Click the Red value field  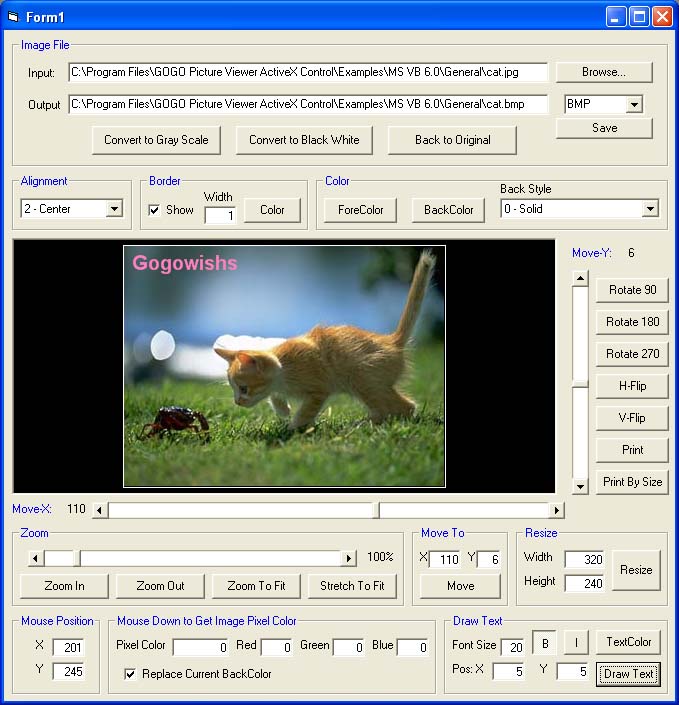277,647
